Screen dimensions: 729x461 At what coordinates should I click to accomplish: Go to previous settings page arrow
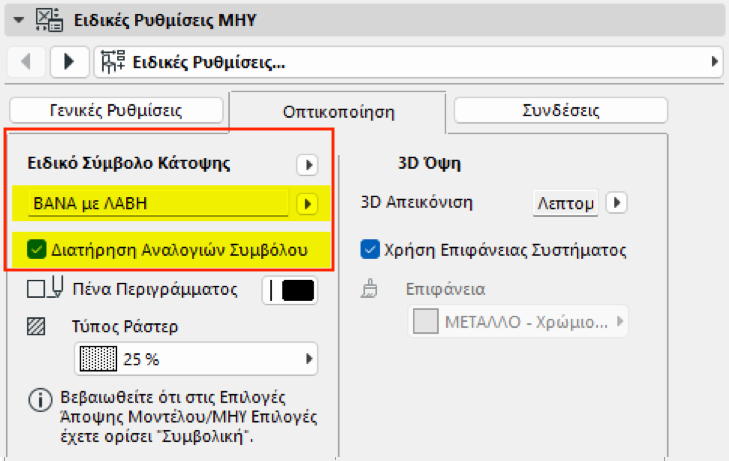pyautogui.click(x=27, y=62)
